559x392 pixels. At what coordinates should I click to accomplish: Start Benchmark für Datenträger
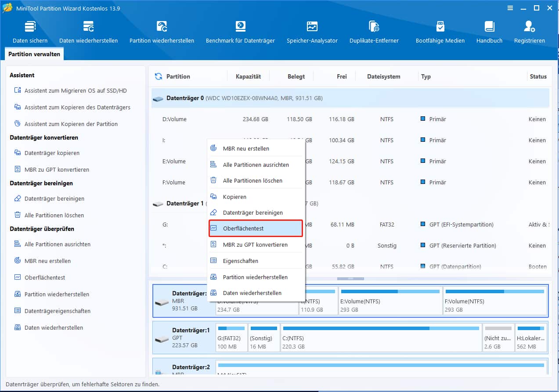pos(240,32)
